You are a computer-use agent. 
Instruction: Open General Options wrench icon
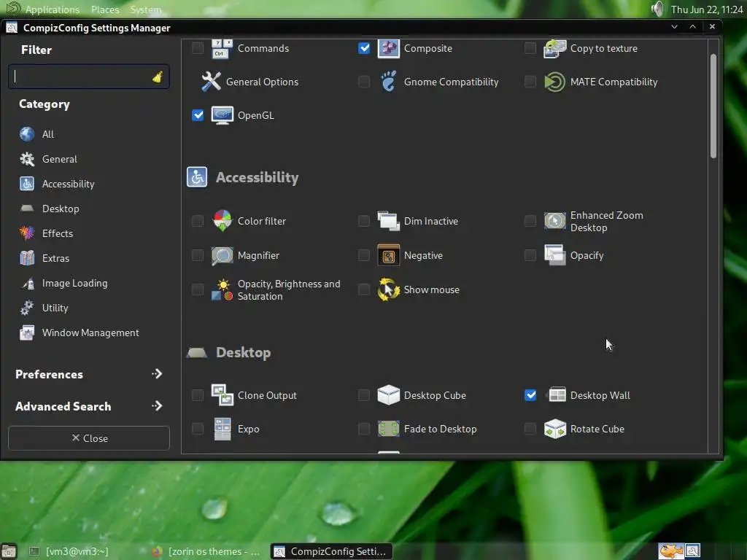pos(211,82)
